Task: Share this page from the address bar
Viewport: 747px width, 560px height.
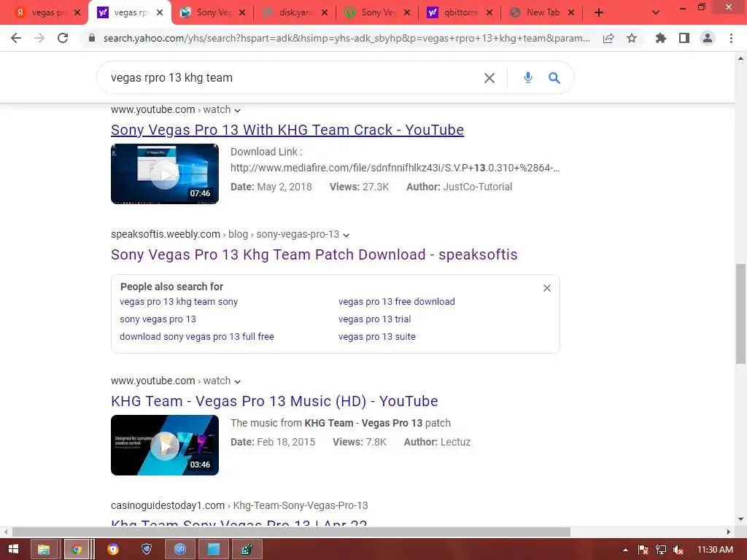Action: [608, 38]
